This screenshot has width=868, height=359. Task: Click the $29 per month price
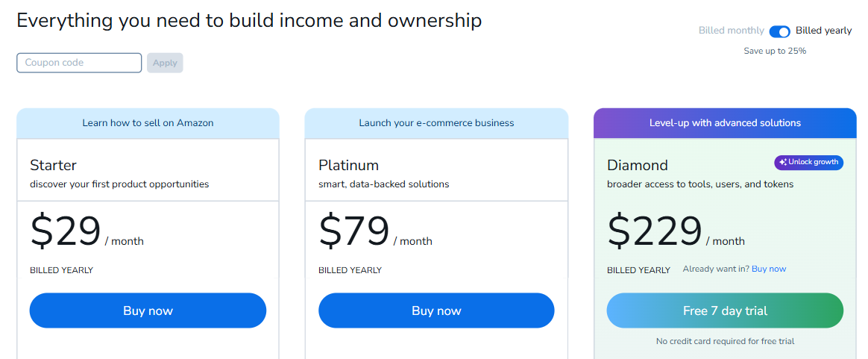(x=66, y=231)
